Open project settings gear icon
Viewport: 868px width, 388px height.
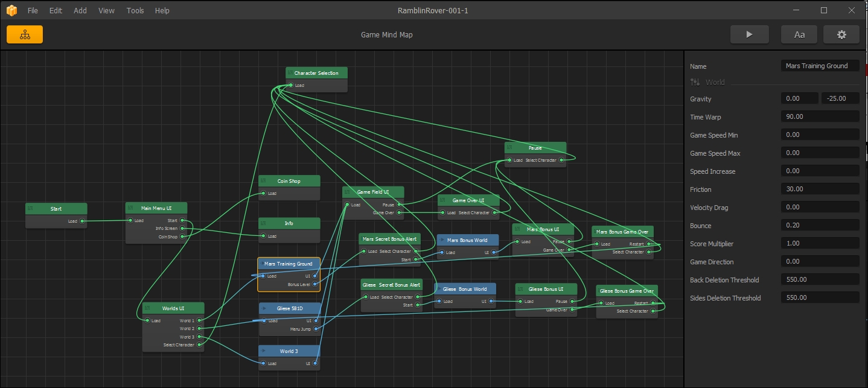tap(841, 34)
